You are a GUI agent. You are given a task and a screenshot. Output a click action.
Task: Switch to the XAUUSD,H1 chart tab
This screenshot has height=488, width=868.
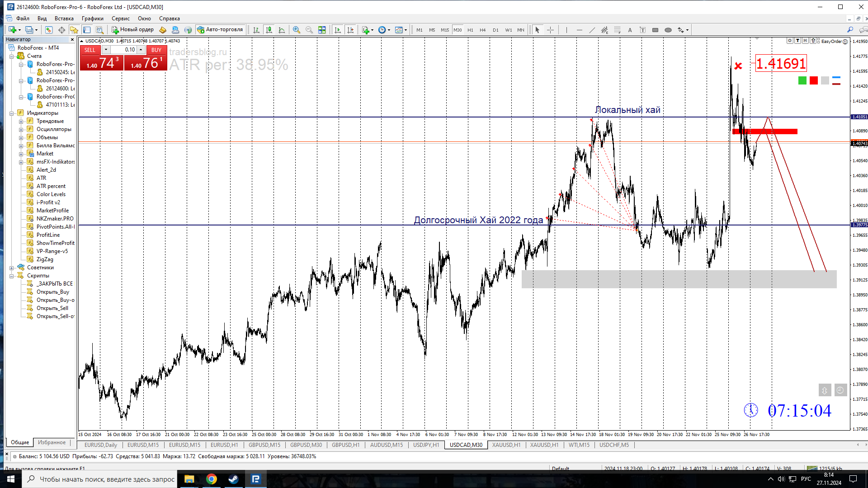point(506,445)
